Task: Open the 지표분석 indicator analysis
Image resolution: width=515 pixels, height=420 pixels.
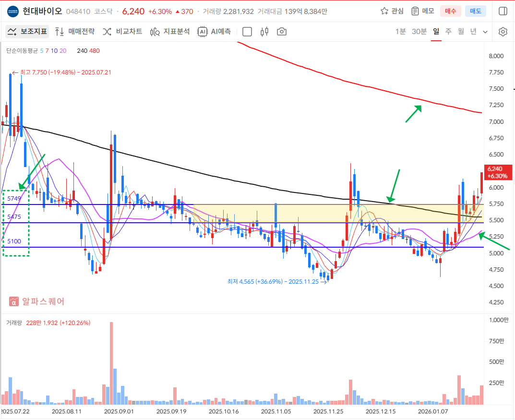Action: [170, 32]
